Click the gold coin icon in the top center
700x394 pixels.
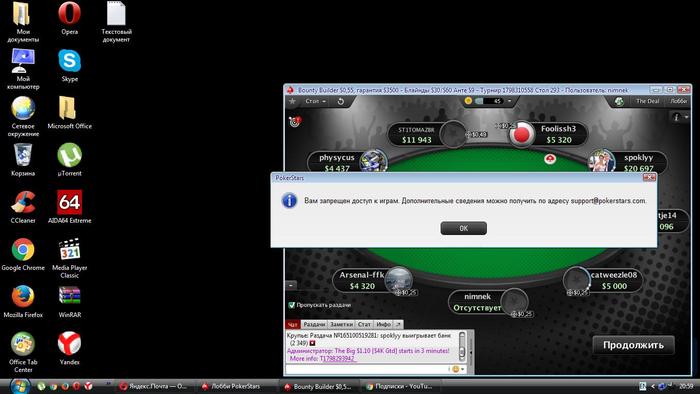tap(468, 101)
